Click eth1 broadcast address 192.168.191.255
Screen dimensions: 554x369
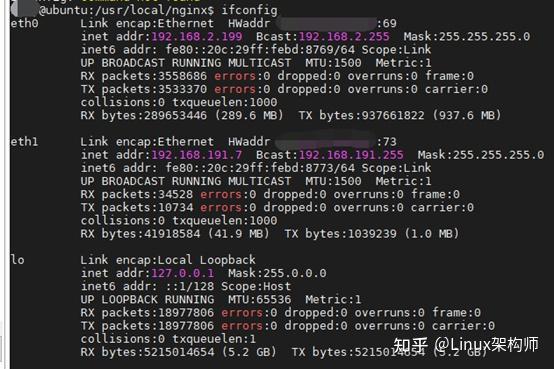coord(351,155)
